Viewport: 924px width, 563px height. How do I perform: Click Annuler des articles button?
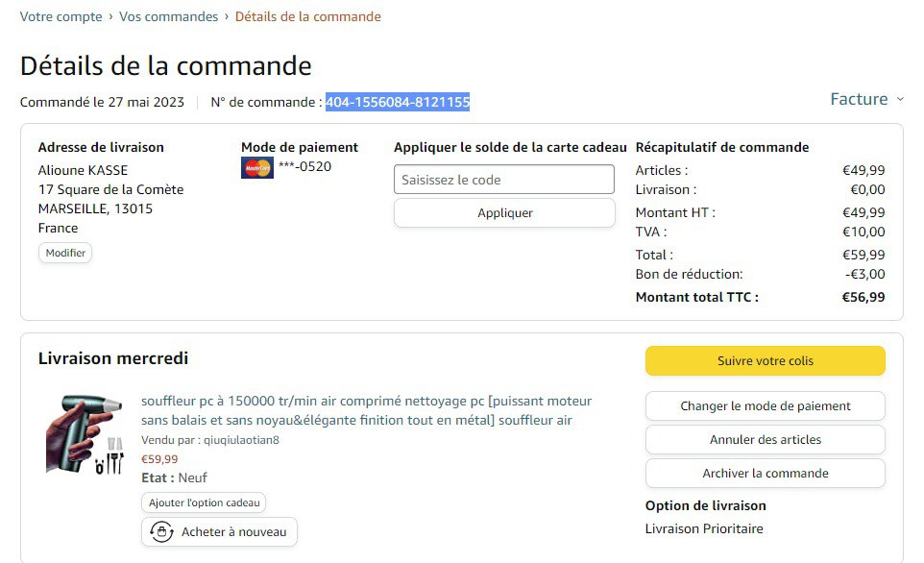[x=765, y=440]
